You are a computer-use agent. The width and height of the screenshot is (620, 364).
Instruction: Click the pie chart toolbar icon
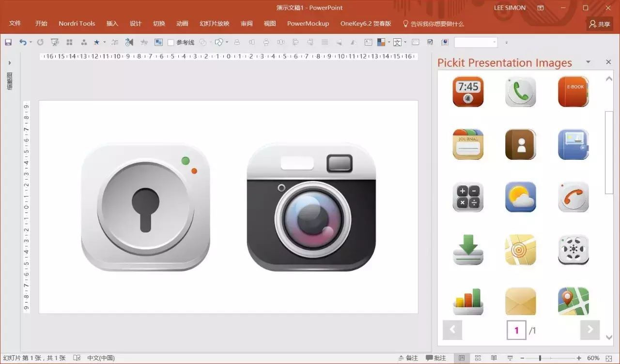coord(445,43)
